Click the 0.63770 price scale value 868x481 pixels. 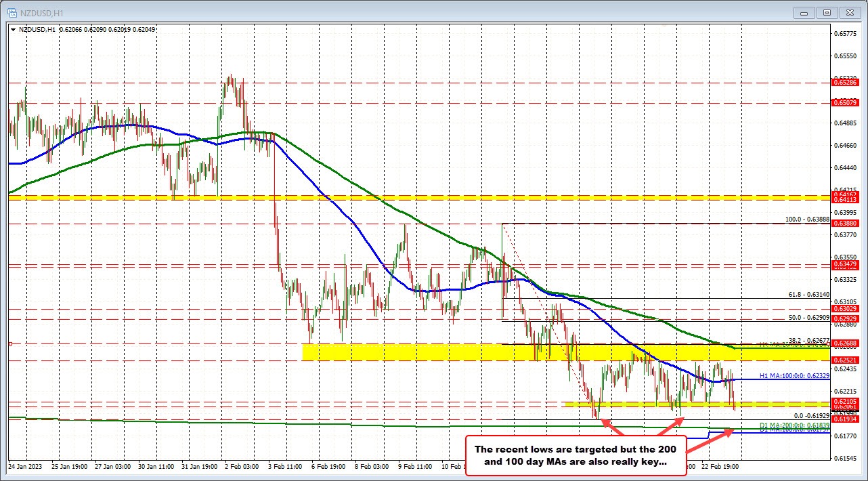(847, 234)
